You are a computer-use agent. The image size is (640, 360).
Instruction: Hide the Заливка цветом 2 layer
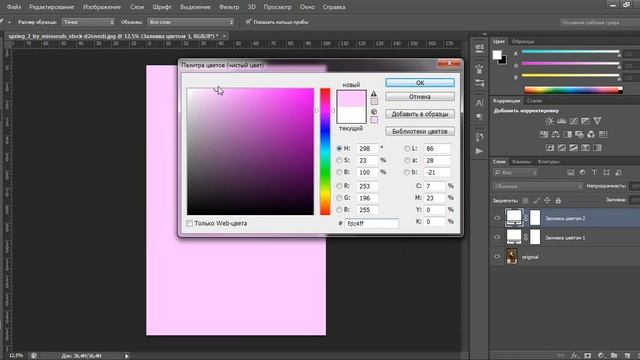[497, 218]
